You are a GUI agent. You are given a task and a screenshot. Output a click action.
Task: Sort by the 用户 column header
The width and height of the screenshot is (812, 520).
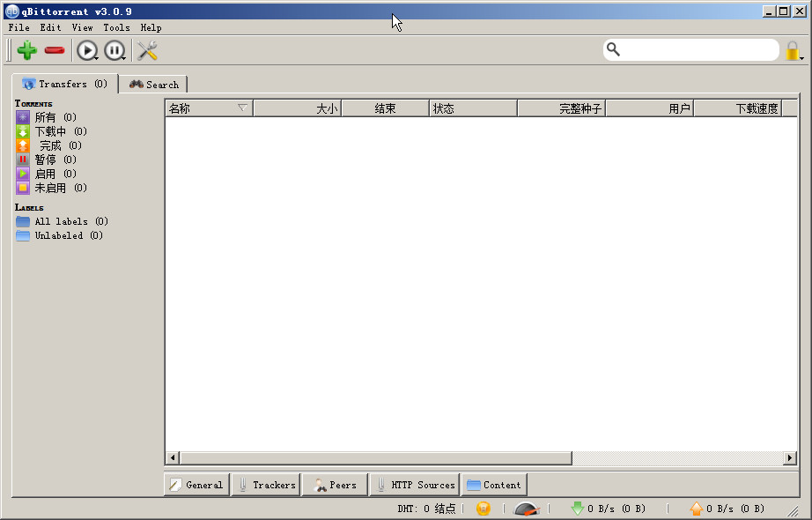click(x=650, y=108)
